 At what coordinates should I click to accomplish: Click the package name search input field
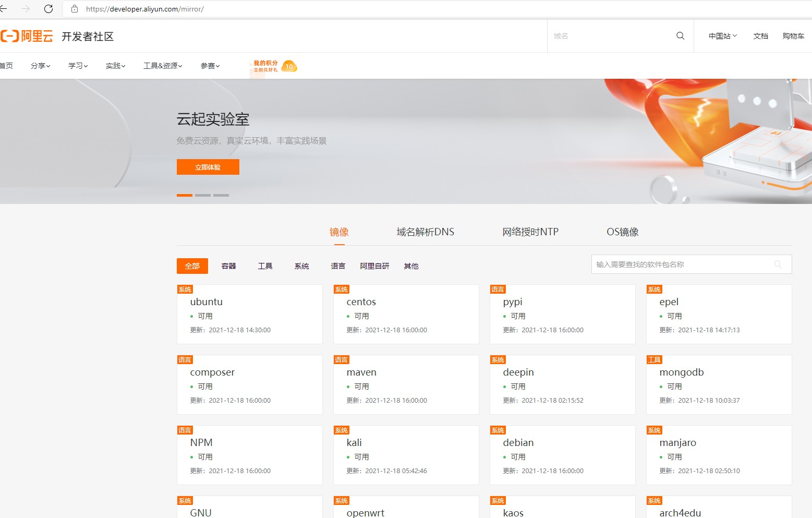(x=678, y=264)
